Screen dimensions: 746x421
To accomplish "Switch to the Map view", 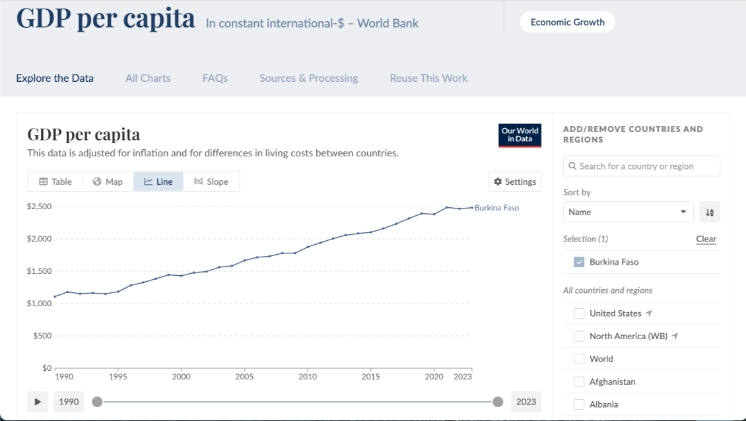I will pos(108,182).
